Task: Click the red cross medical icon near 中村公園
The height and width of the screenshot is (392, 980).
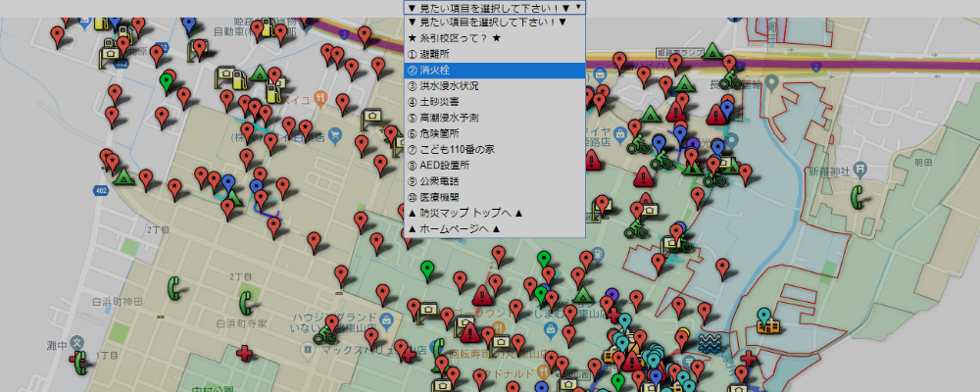Action: click(244, 353)
